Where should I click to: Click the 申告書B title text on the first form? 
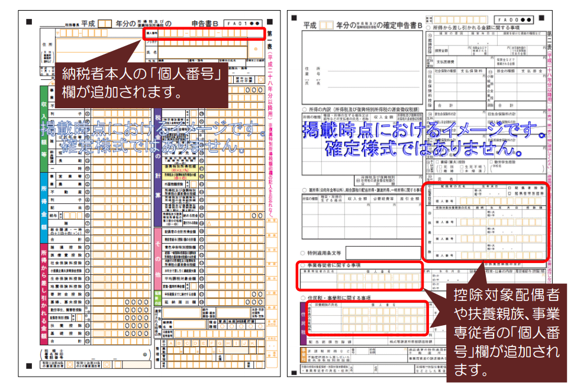point(205,24)
